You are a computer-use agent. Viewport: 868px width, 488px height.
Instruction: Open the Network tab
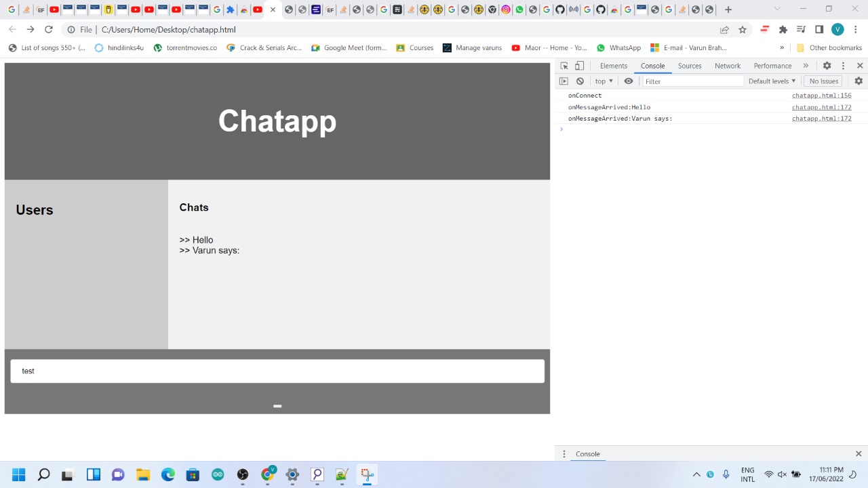[x=728, y=66]
